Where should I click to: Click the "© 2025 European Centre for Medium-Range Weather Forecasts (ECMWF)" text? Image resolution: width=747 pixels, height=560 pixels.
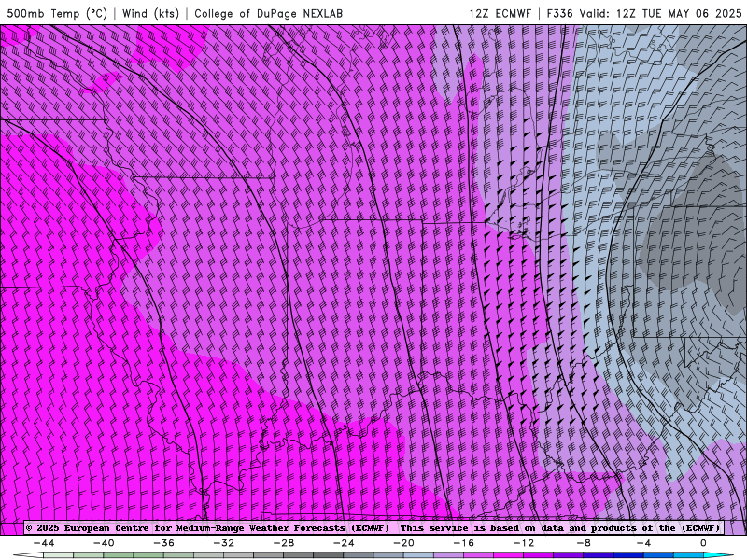coord(207,527)
